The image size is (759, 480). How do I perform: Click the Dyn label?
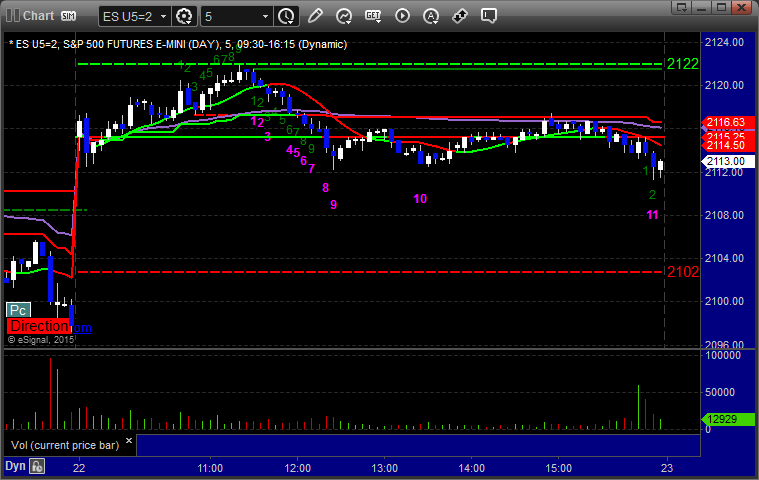(15, 466)
